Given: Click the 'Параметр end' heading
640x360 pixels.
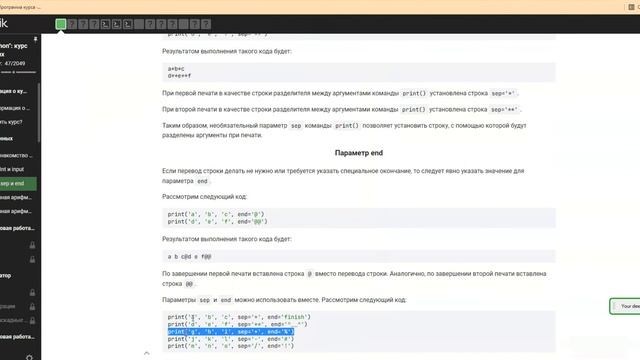Looking at the screenshot, I should (359, 153).
